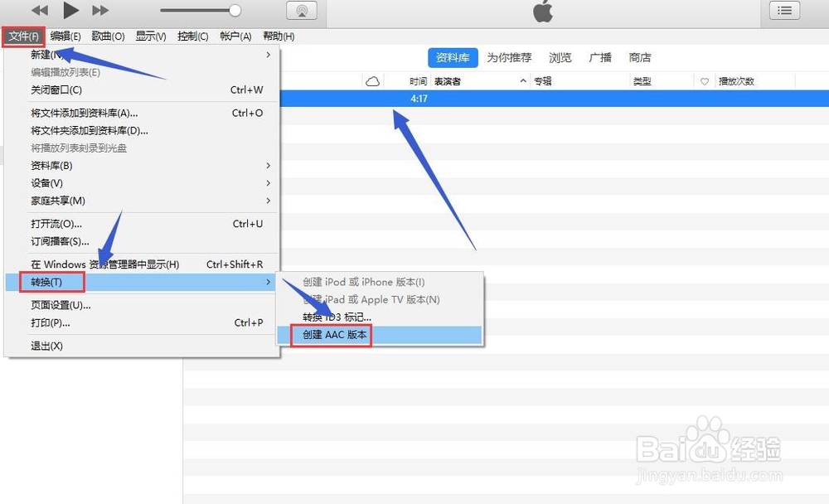
Task: Click the heart love column header
Action: 704,81
